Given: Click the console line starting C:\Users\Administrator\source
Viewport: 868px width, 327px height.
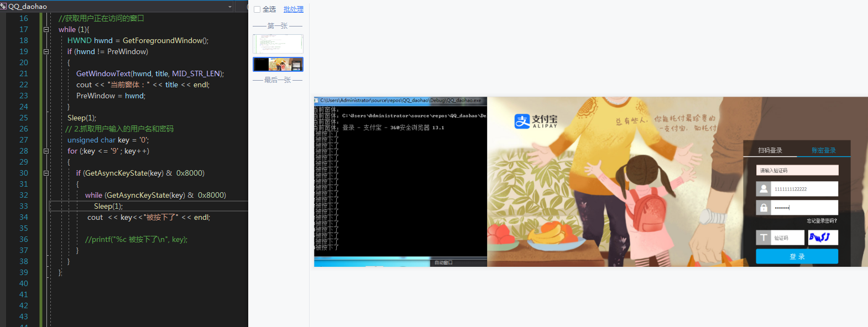Looking at the screenshot, I should 414,116.
